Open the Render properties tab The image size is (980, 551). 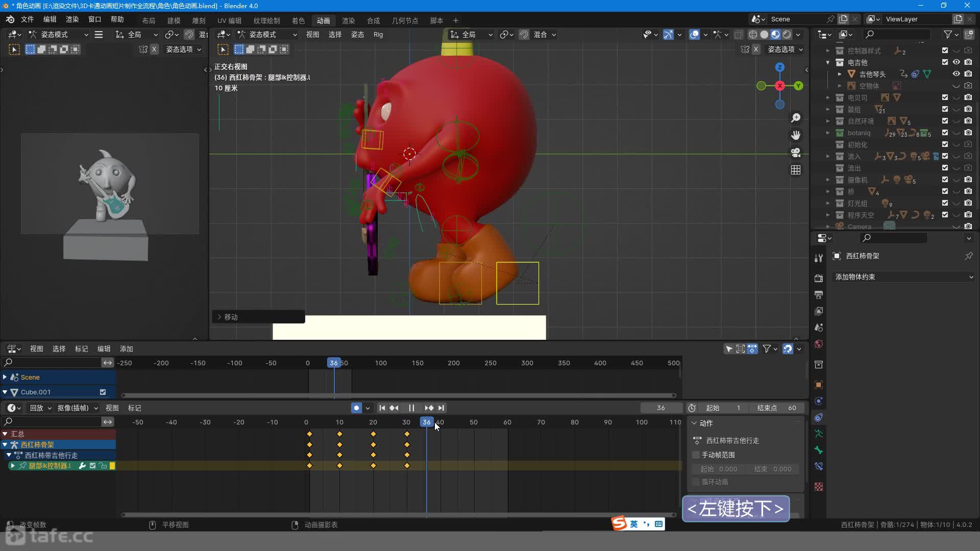(819, 278)
